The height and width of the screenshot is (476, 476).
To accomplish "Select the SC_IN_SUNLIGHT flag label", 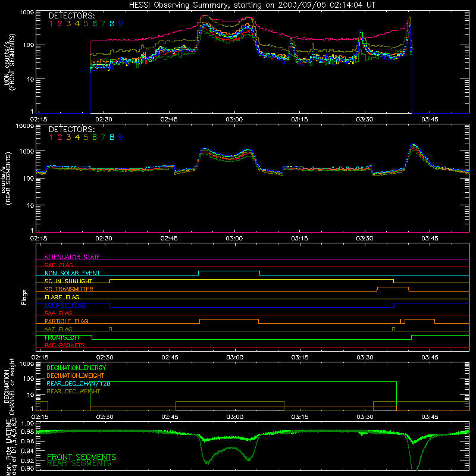I will coord(68,281).
